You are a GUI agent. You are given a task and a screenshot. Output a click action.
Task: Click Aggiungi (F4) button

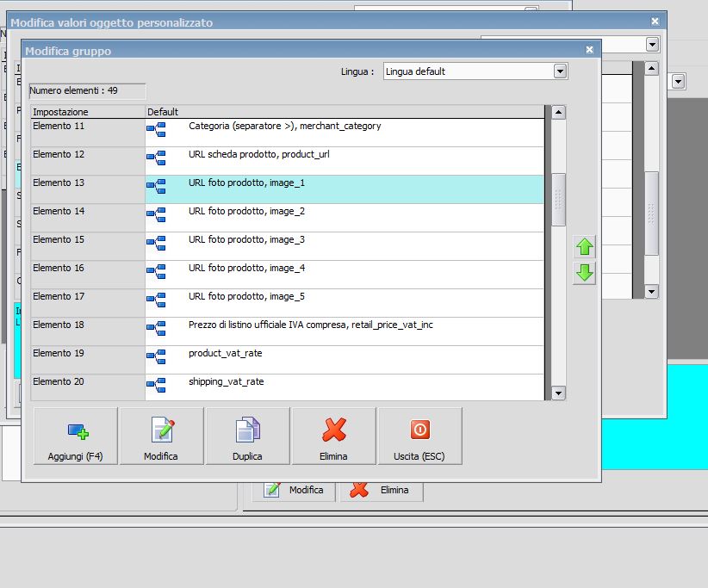click(76, 436)
